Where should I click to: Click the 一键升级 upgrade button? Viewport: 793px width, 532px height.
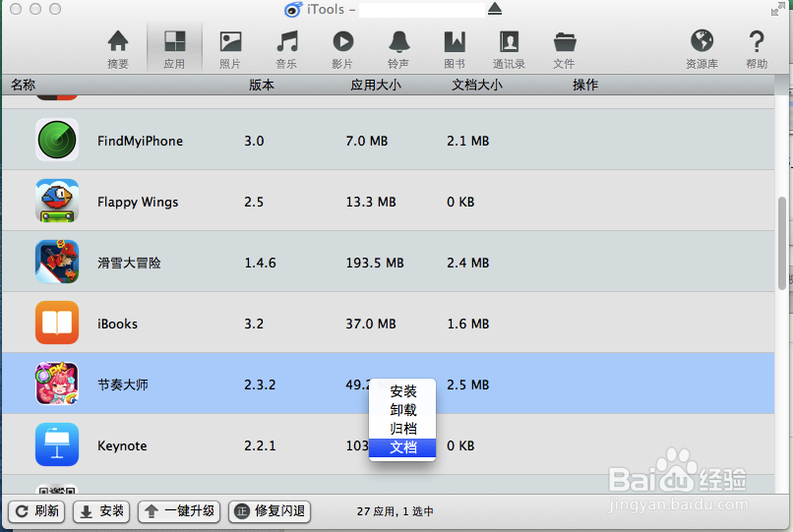coord(179,511)
